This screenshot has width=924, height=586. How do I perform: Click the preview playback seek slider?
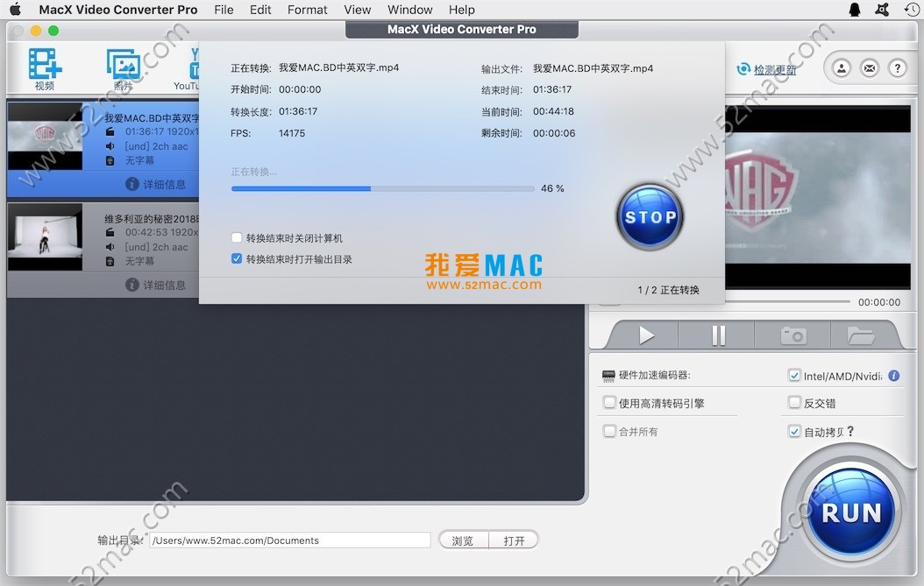pyautogui.click(x=787, y=302)
